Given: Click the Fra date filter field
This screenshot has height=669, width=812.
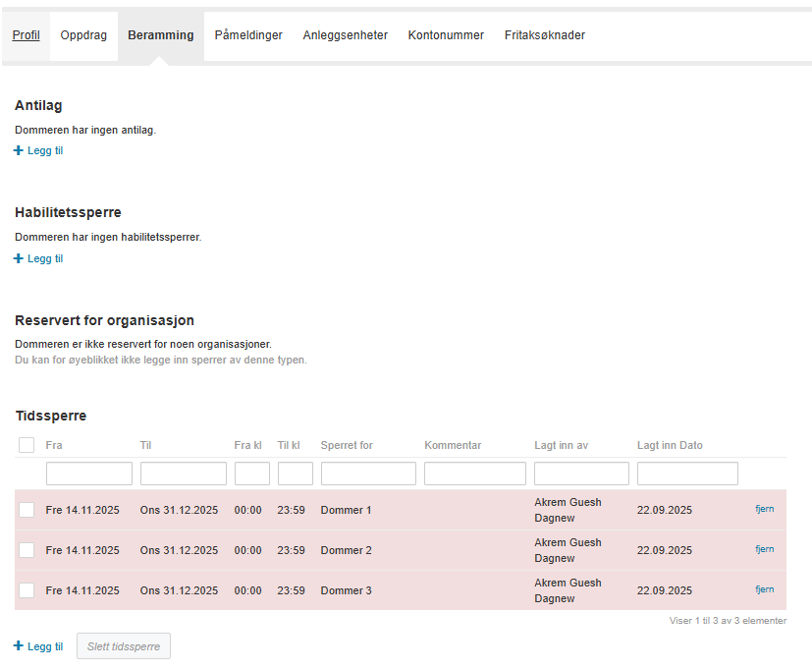Looking at the screenshot, I should coord(89,474).
